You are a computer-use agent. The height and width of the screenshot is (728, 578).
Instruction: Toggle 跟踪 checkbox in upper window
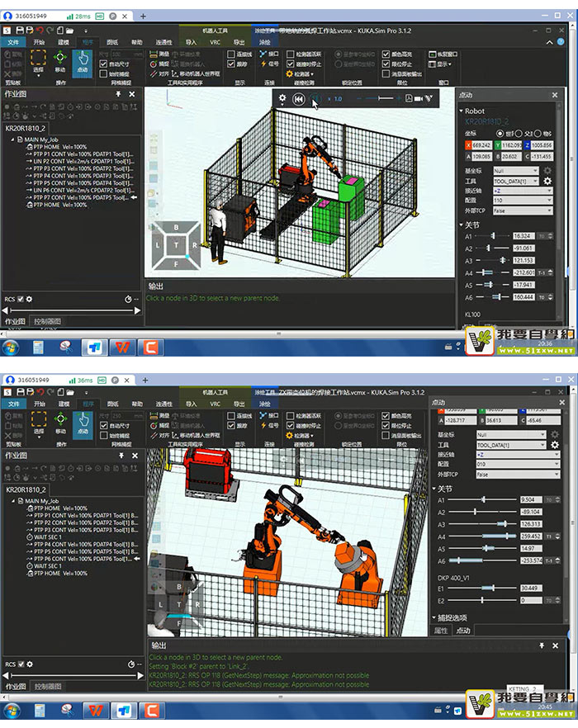(x=231, y=64)
